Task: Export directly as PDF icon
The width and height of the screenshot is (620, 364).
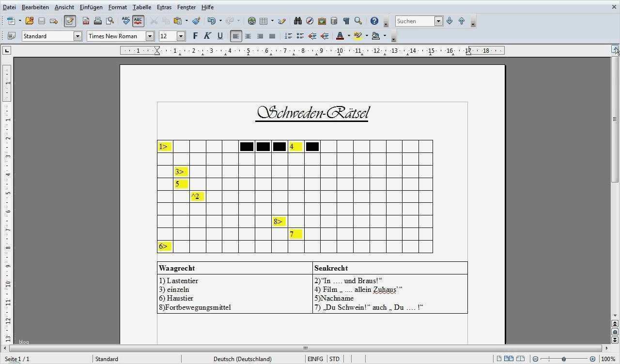Action: point(86,21)
